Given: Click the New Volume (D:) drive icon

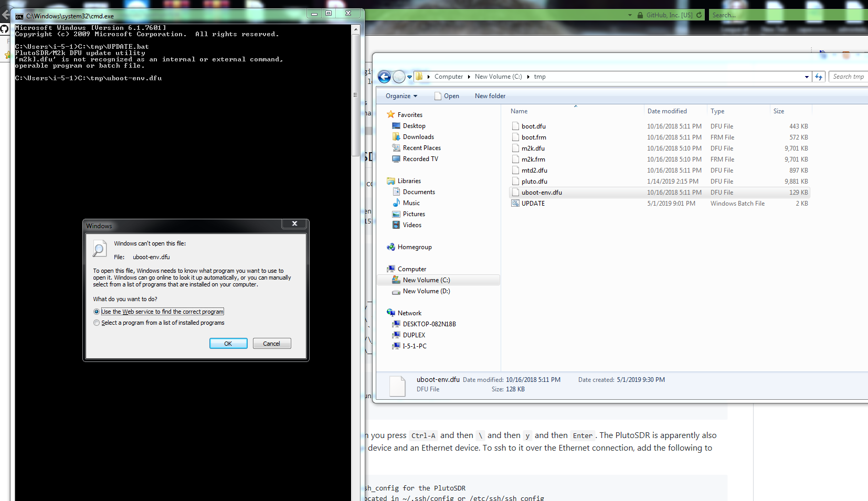Looking at the screenshot, I should click(x=396, y=291).
